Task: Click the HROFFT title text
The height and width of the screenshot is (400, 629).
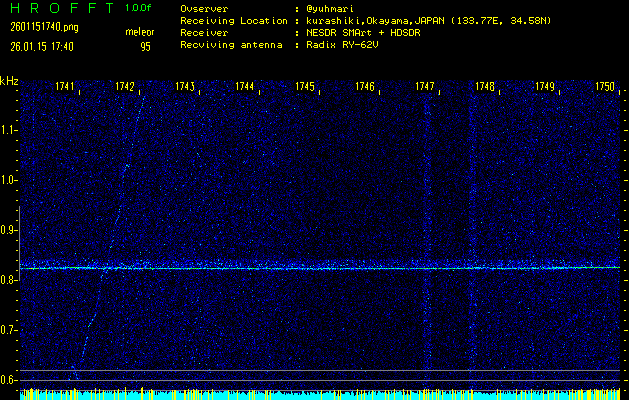Action: tap(58, 8)
